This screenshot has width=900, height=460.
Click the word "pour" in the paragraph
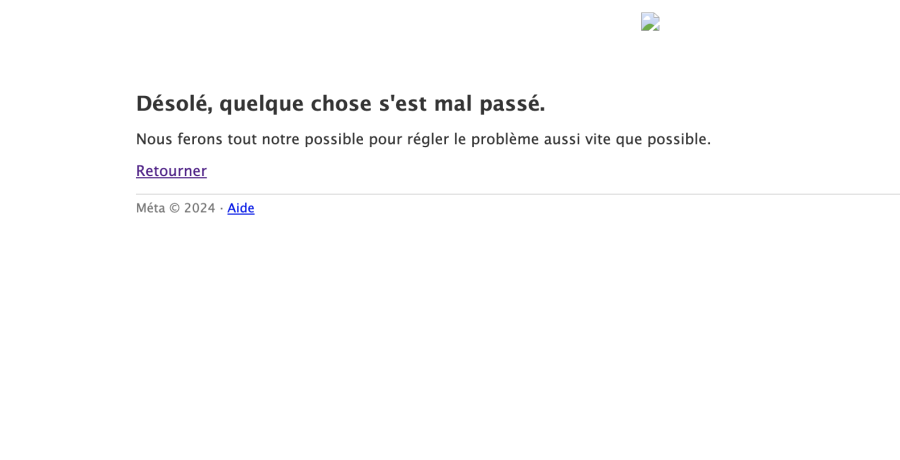[385, 140]
